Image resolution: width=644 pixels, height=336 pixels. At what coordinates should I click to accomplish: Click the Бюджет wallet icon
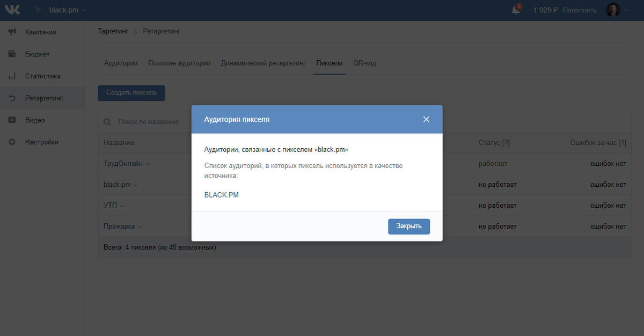[12, 54]
